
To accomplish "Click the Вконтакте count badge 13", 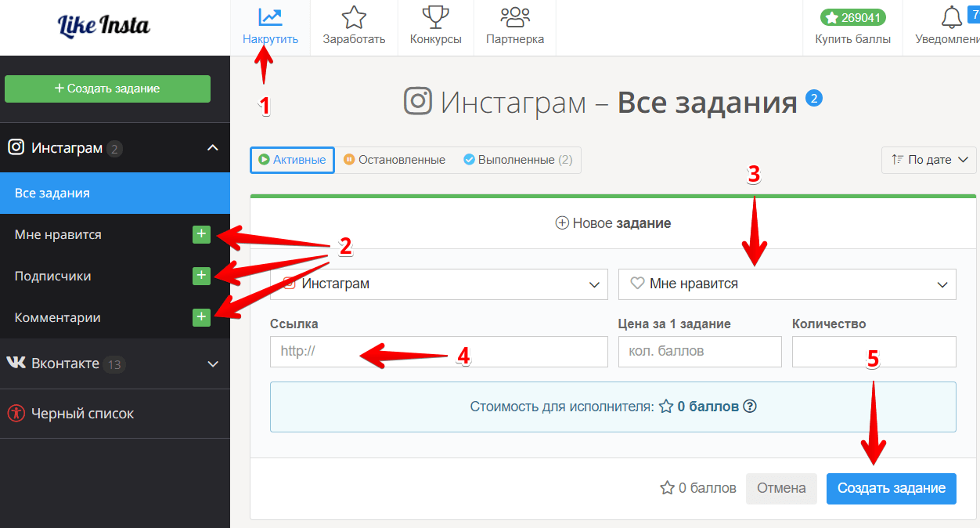I will [115, 364].
